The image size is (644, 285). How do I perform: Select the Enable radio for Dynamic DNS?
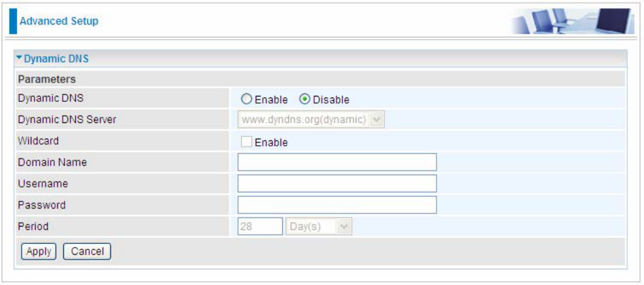click(248, 99)
